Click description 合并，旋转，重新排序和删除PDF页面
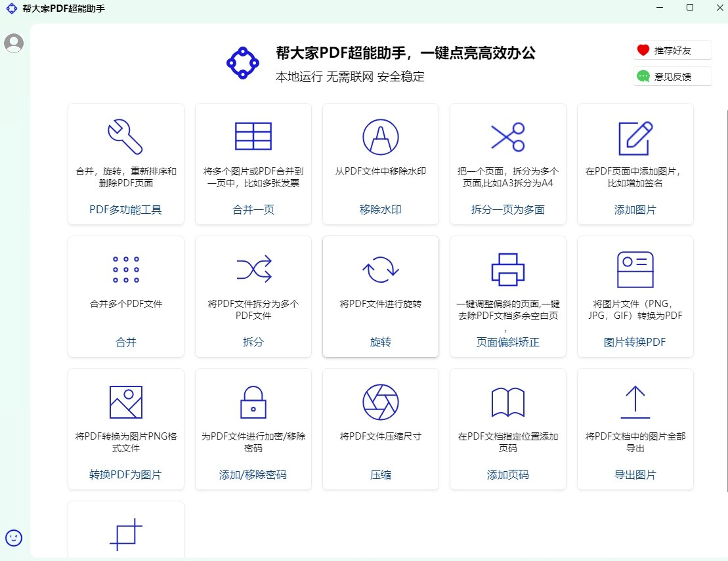 (x=126, y=177)
